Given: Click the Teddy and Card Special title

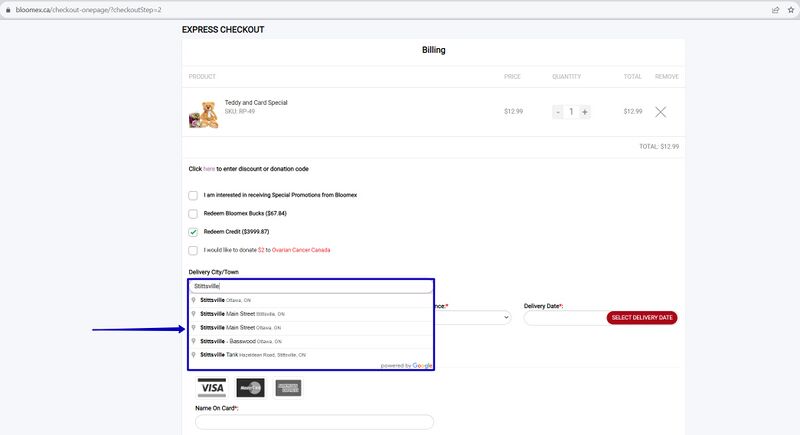Looking at the screenshot, I should pos(256,103).
